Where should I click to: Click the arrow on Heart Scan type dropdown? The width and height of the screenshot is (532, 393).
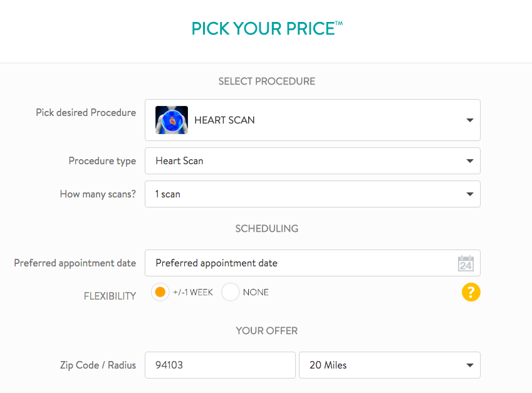(470, 161)
